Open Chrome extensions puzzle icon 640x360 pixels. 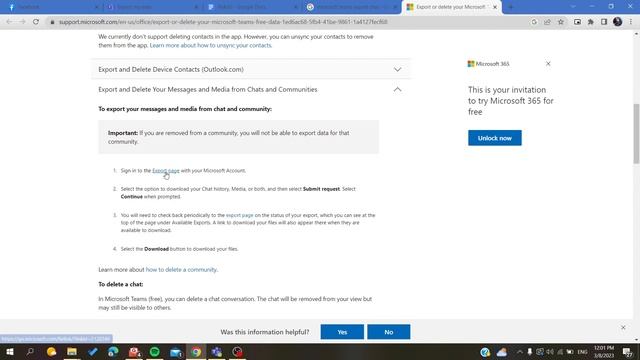[x=591, y=22]
